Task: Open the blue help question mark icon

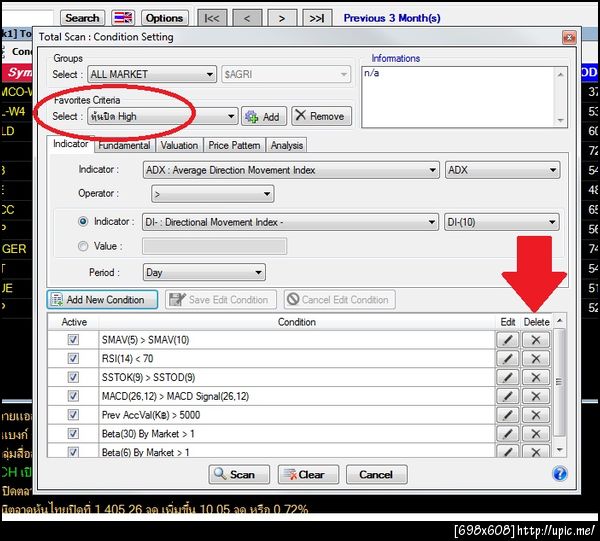Action: (x=559, y=474)
